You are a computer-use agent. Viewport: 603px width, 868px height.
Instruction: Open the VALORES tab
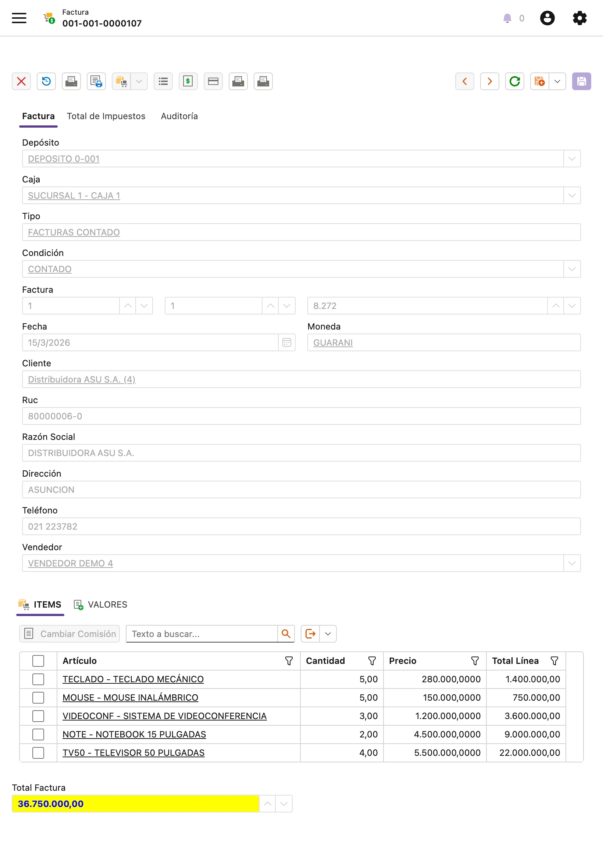pos(107,604)
